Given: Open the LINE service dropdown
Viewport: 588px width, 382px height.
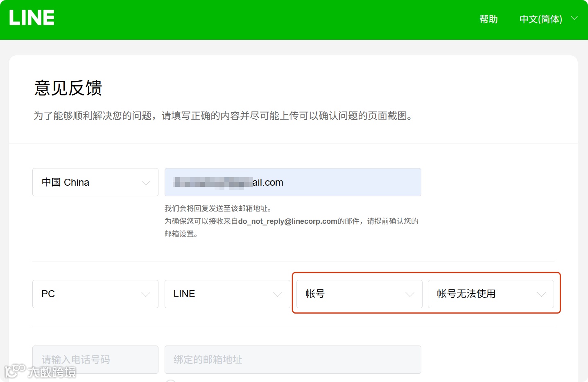Looking at the screenshot, I should click(x=227, y=294).
